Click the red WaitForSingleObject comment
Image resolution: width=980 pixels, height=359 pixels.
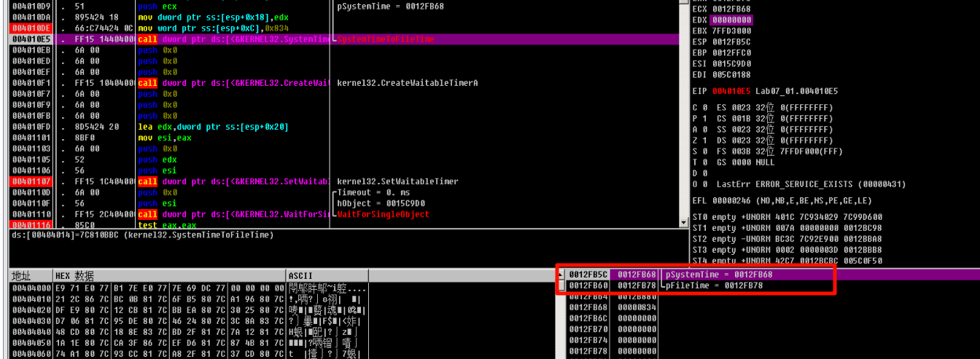tap(384, 214)
